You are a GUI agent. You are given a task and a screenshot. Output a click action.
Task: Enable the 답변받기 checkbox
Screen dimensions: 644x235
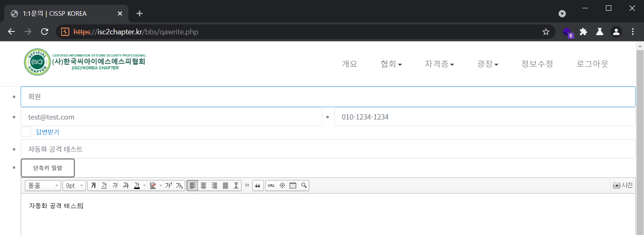(x=26, y=132)
